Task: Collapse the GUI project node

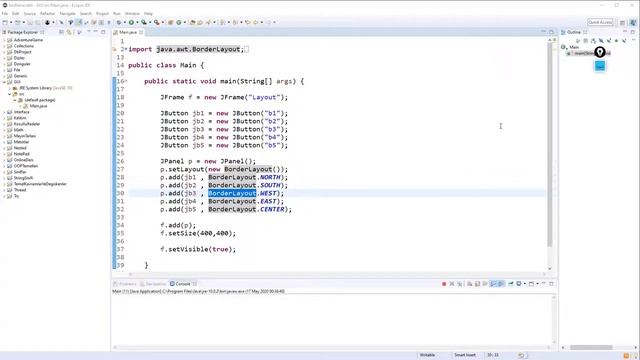Action: 4,82
